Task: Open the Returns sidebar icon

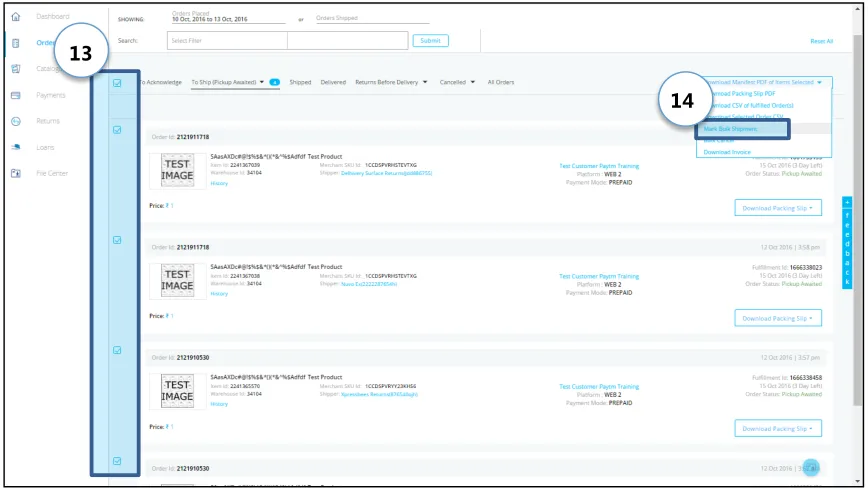Action: tap(16, 121)
